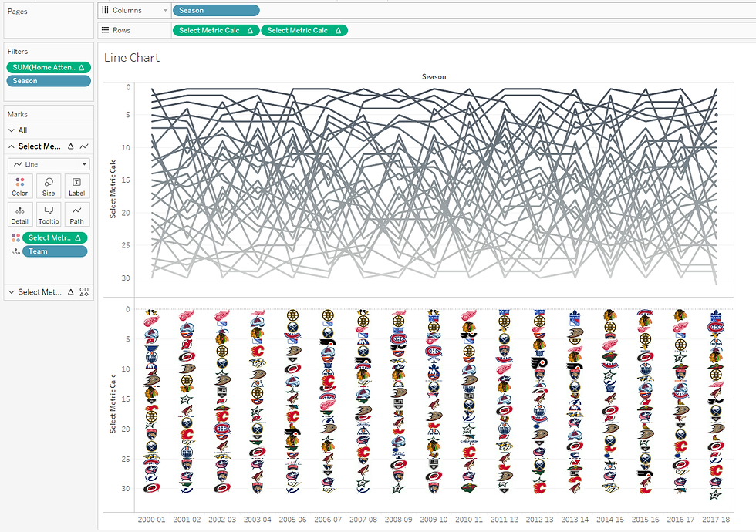This screenshot has height=532, width=756.
Task: Click detail icon beside Team pill
Action: 15,251
